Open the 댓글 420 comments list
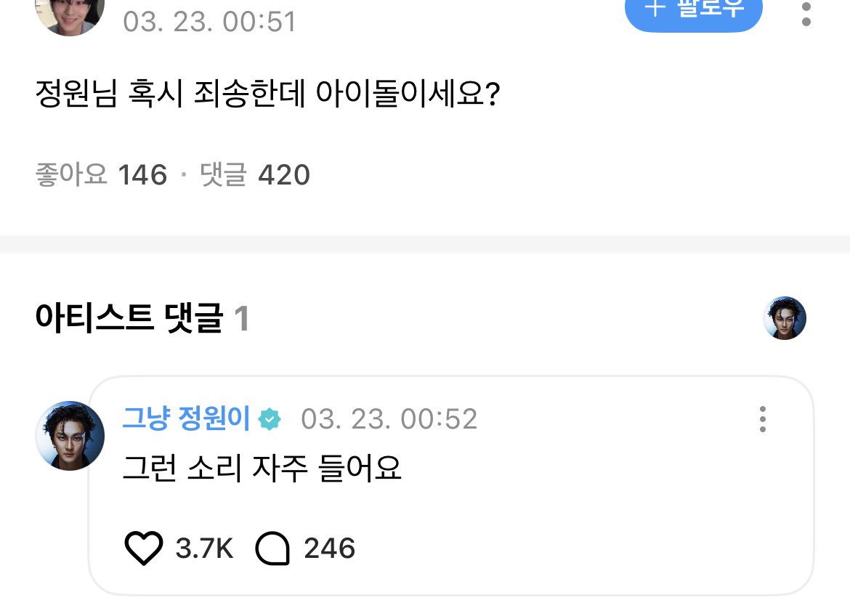850x616 pixels. pos(255,175)
